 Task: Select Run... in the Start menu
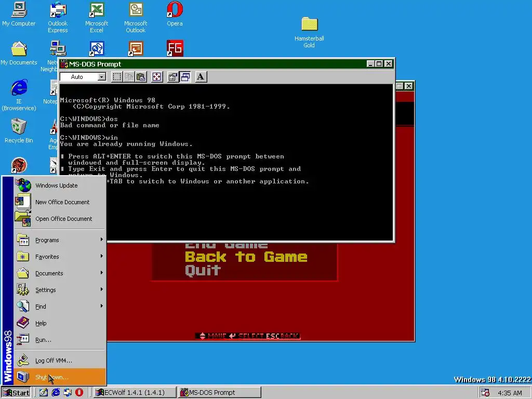point(60,340)
